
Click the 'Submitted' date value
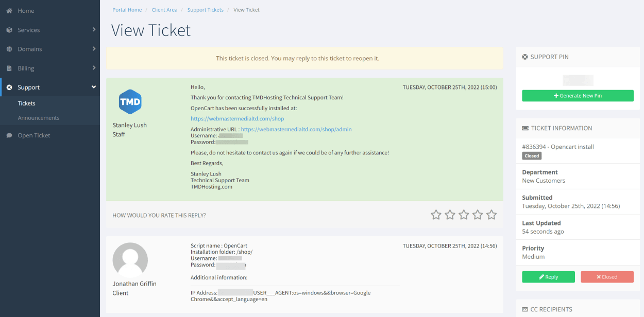click(x=571, y=206)
